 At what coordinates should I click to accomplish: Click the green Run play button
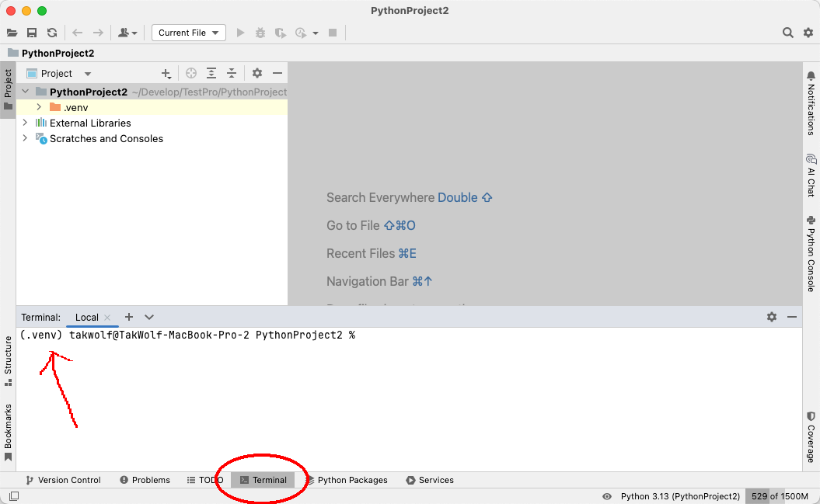click(x=241, y=33)
